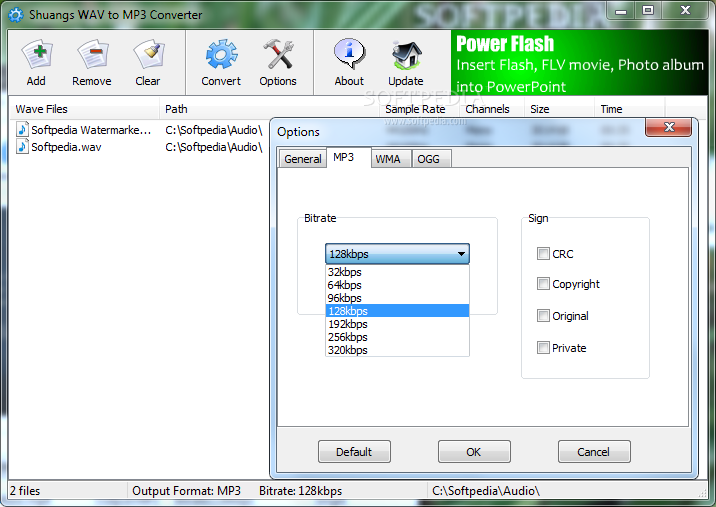Click music note icon of Softpedia Watermarke file

coord(22,130)
